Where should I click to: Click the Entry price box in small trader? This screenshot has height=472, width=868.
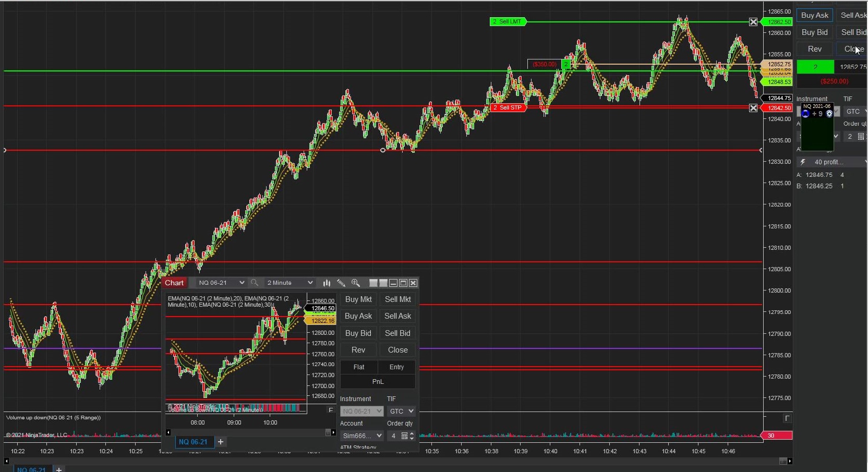(x=396, y=367)
